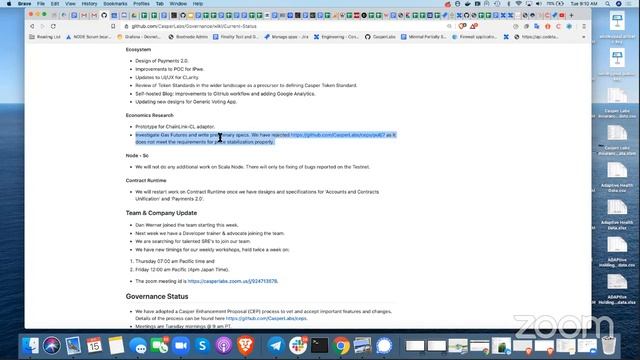Screen dimensions: 640x360
Task: Click the 'Team & Company Update' heading
Action: (161, 213)
